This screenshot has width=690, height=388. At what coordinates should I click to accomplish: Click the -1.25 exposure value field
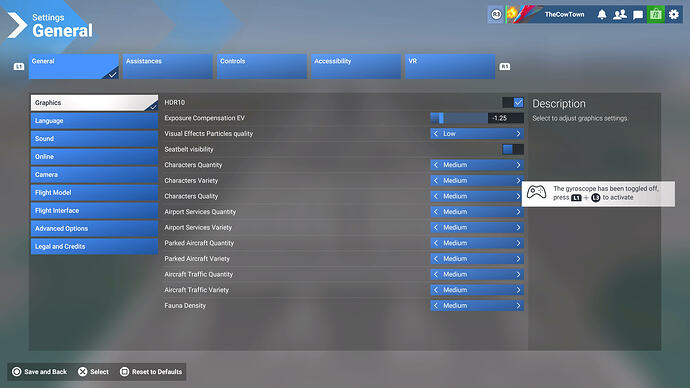coord(506,118)
